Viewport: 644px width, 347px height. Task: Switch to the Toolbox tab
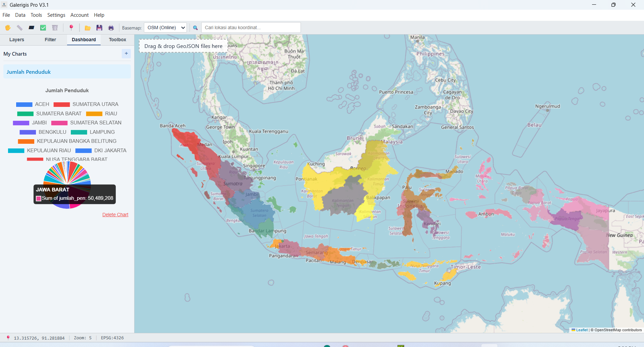(x=117, y=40)
